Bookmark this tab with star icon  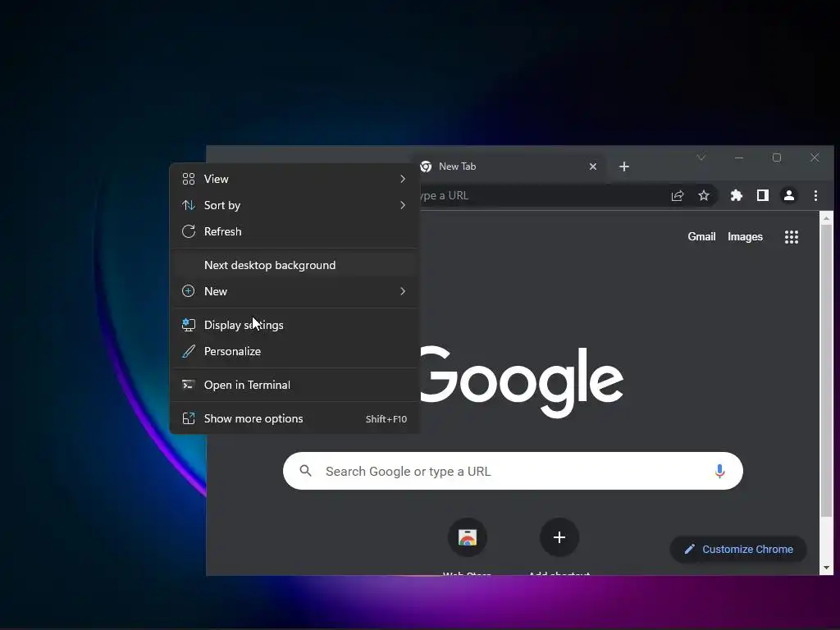(x=704, y=196)
